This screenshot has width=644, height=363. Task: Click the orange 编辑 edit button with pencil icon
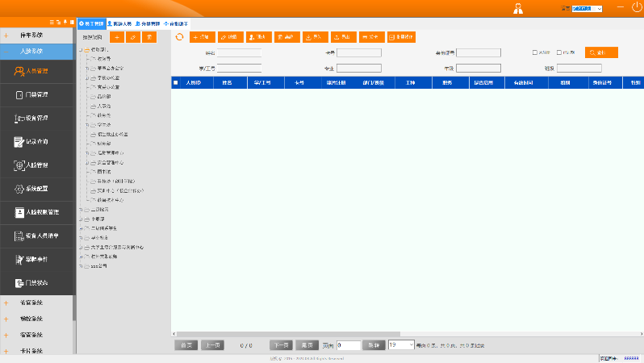(231, 37)
